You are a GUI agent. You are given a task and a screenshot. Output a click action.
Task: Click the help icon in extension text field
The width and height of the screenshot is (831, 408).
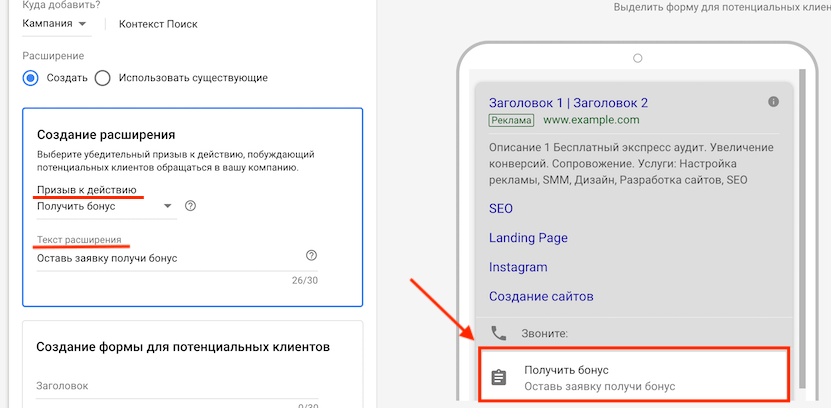(x=311, y=256)
